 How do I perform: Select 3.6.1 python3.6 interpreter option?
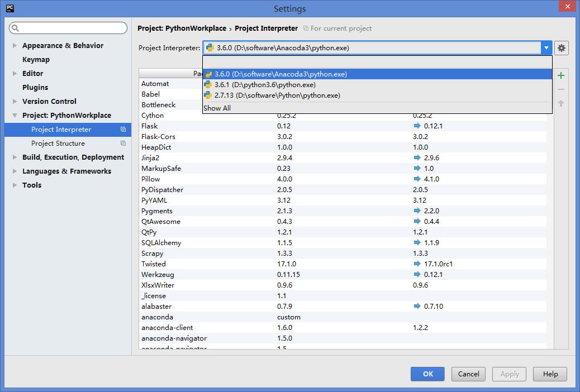(x=377, y=85)
